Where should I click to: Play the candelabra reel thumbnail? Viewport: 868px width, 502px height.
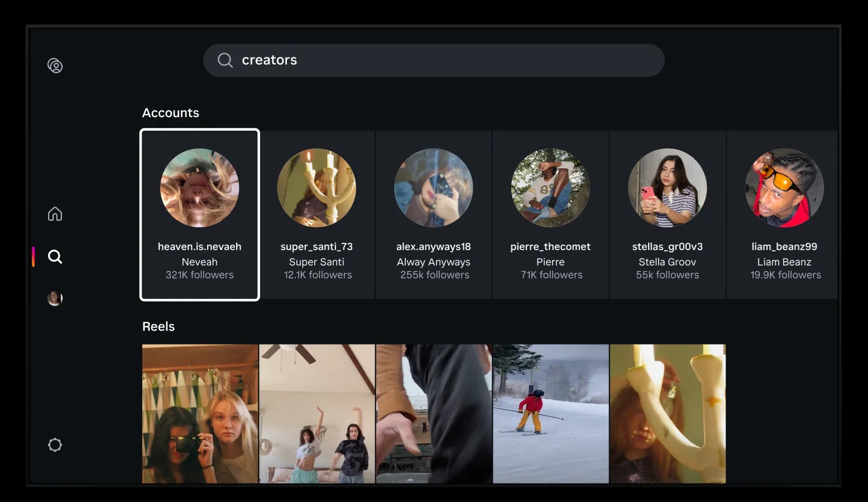667,413
